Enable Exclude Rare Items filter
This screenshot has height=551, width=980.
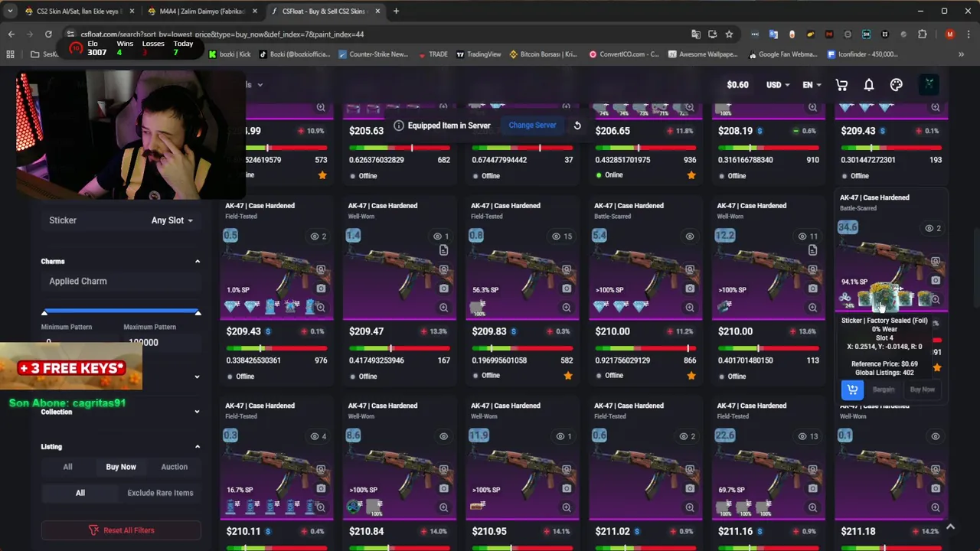pyautogui.click(x=160, y=493)
